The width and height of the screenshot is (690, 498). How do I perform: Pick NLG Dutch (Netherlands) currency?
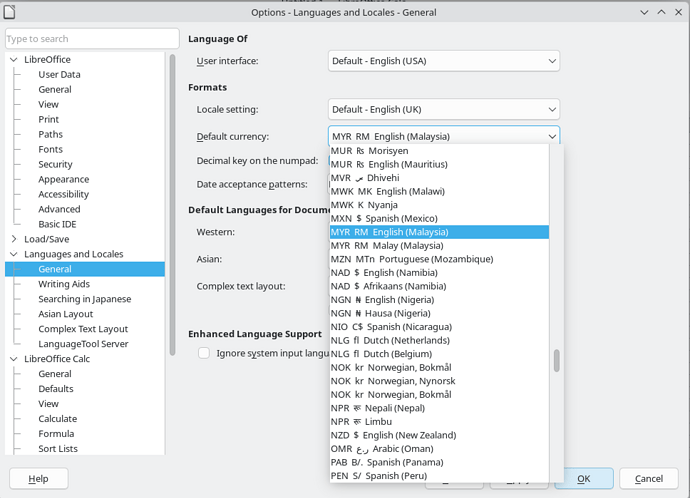[439, 340]
